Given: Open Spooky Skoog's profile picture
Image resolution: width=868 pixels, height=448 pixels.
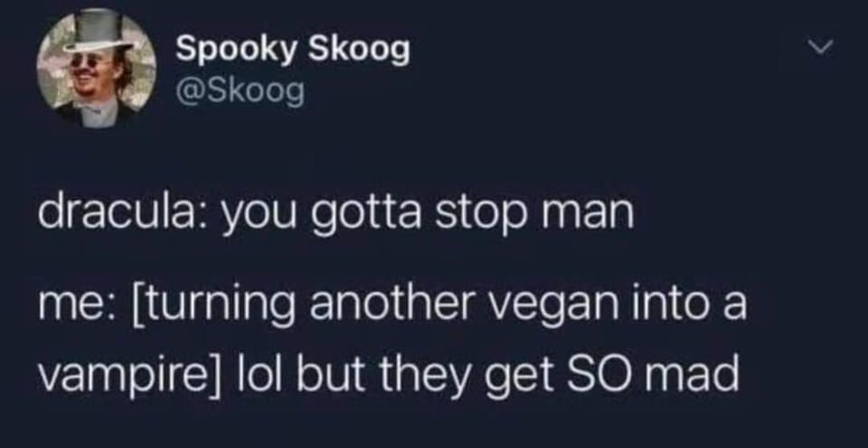Looking at the screenshot, I should pyautogui.click(x=97, y=69).
